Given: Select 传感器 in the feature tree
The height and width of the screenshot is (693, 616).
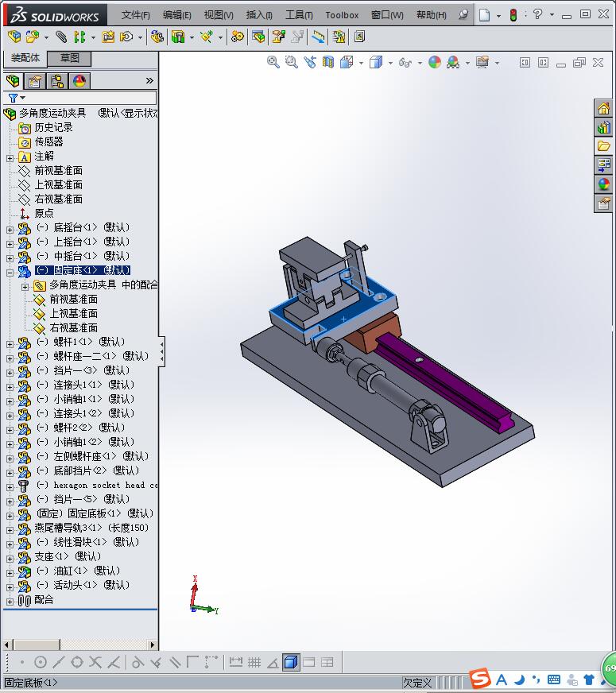Looking at the screenshot, I should coord(48,142).
